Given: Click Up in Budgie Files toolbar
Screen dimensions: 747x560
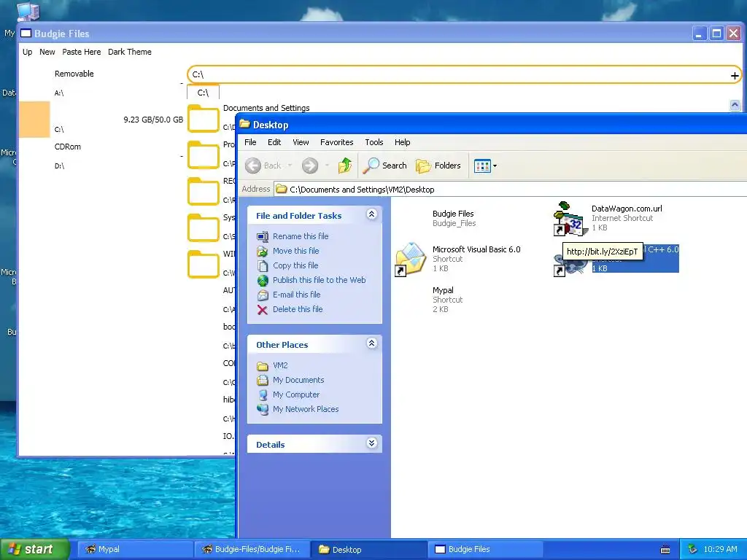Looking at the screenshot, I should pyautogui.click(x=28, y=52).
